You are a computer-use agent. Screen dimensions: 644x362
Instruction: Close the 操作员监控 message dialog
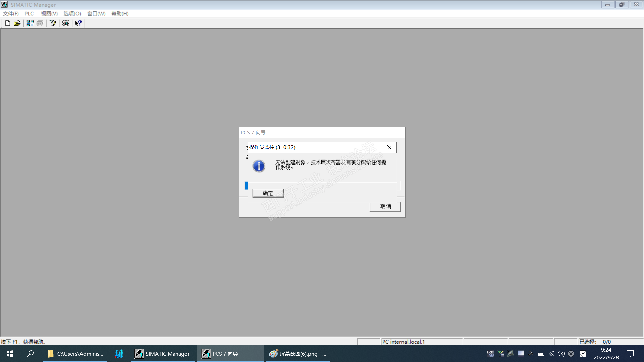389,147
